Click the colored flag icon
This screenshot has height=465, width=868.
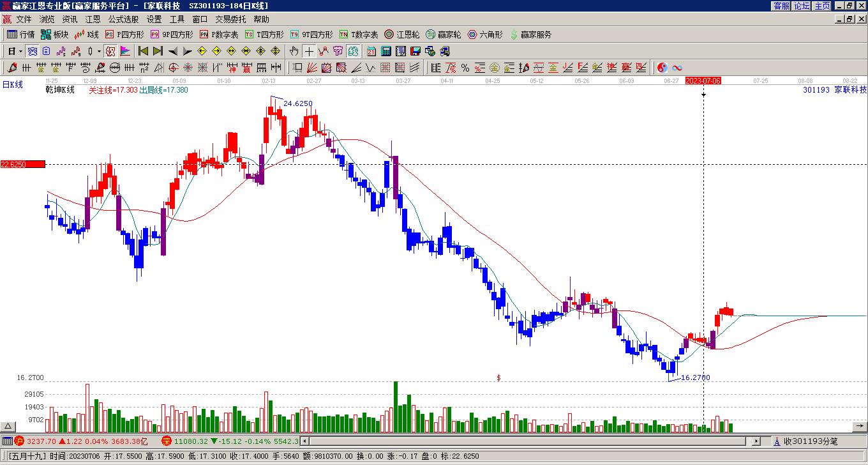click(x=125, y=51)
